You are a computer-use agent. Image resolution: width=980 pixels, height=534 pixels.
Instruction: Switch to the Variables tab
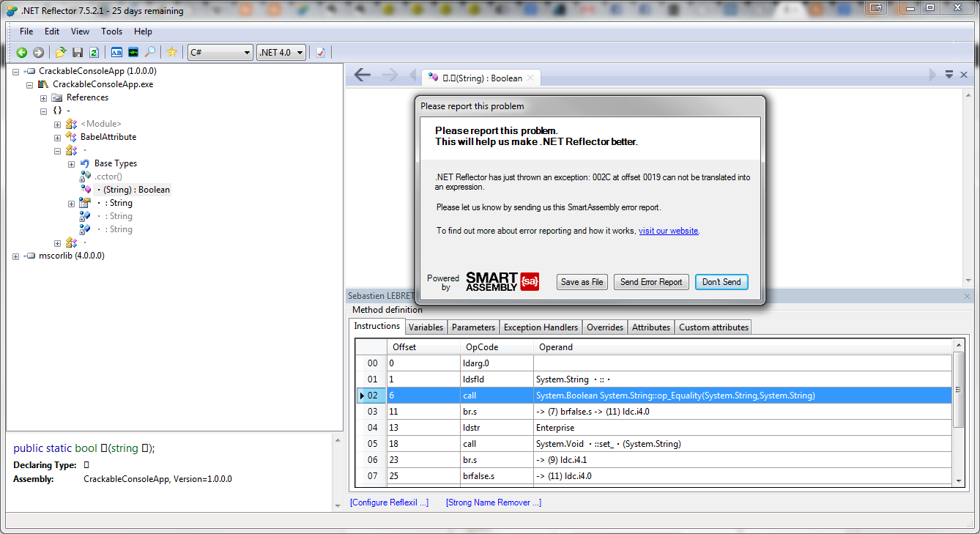coord(426,327)
